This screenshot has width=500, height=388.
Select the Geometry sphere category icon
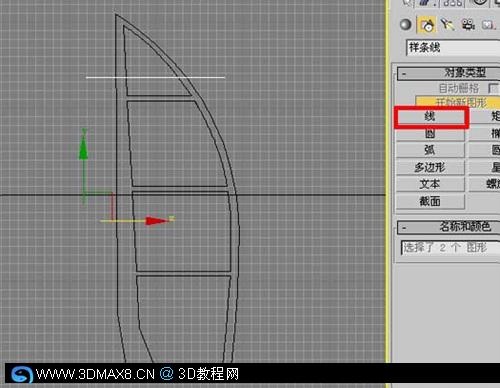(x=405, y=25)
